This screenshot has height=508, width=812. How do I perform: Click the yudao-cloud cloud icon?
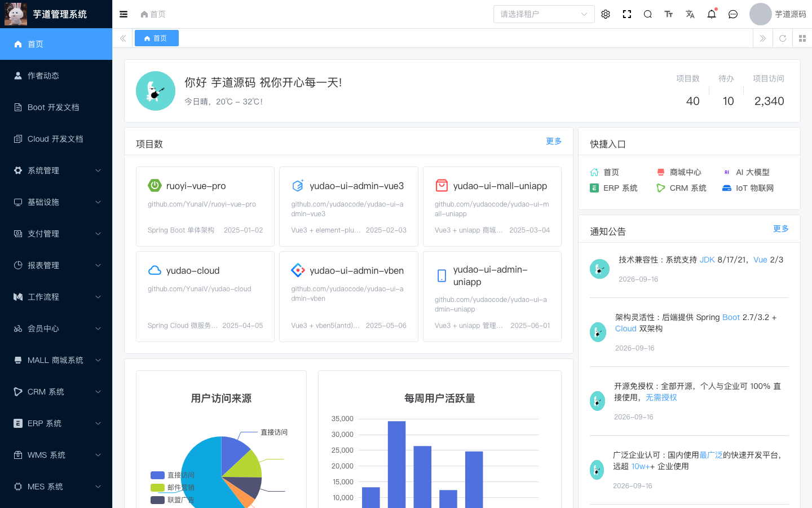point(155,270)
